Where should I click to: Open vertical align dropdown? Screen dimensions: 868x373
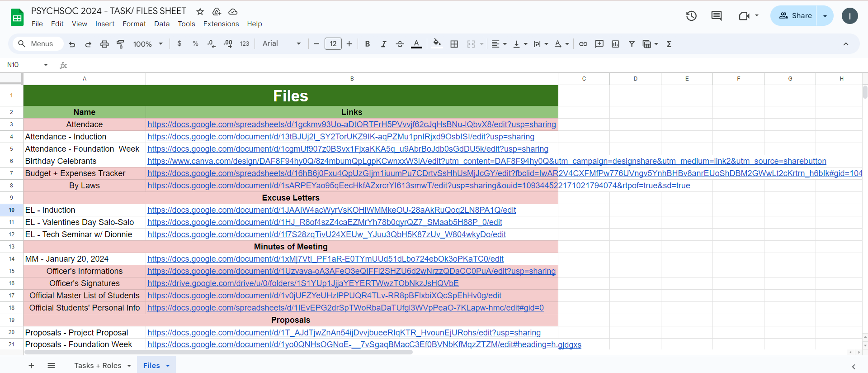point(520,44)
